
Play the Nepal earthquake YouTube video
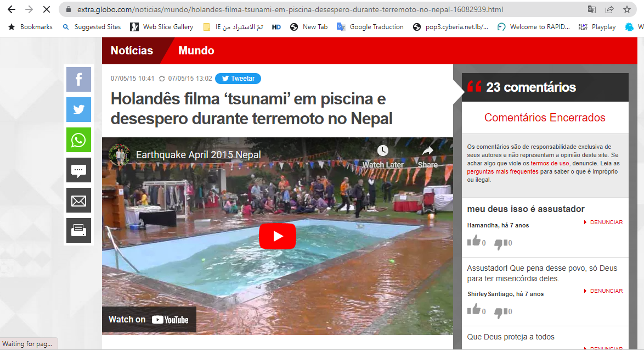[x=277, y=236]
